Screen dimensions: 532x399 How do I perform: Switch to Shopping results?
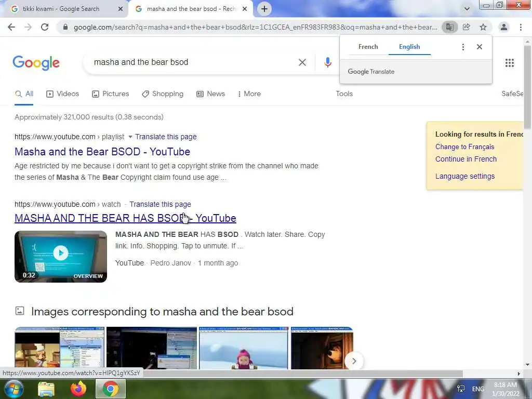tap(163, 94)
